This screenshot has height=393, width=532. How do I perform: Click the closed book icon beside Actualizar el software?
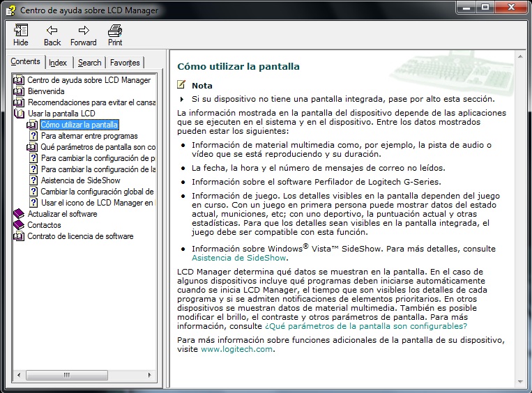coord(19,214)
